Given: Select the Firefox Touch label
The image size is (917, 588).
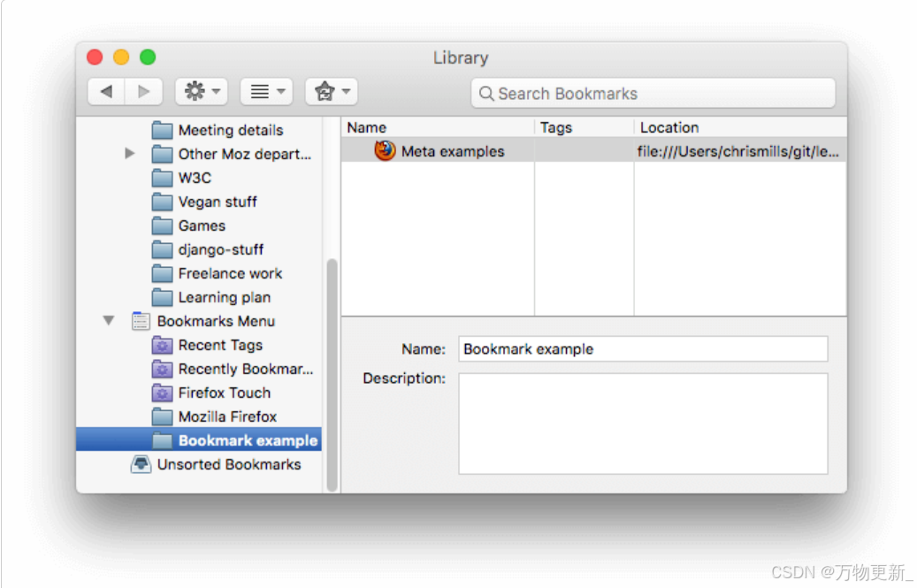Looking at the screenshot, I should 225,393.
